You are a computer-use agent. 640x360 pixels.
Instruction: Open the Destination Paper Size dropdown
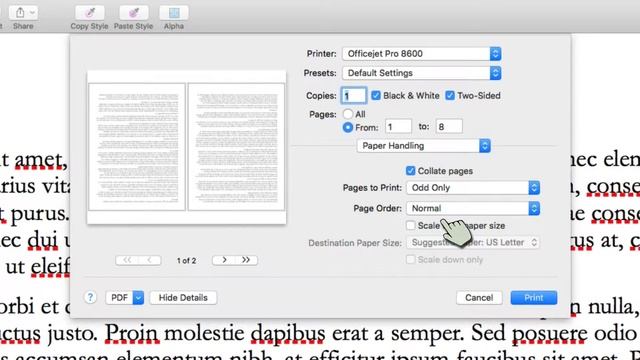pos(473,242)
